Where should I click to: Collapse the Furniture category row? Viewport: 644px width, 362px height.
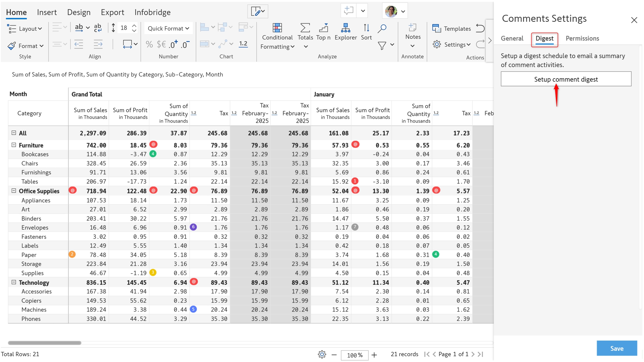(x=14, y=145)
